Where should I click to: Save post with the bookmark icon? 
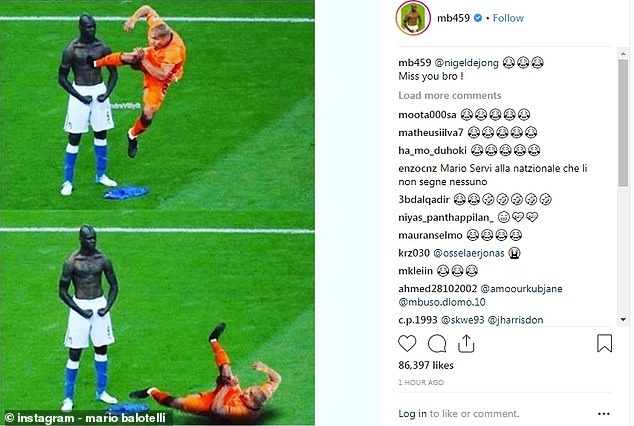604,344
